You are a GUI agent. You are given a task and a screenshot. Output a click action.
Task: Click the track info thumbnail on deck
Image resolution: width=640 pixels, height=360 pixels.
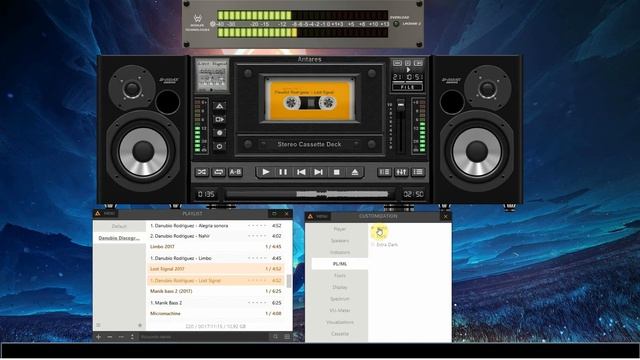tap(212, 76)
